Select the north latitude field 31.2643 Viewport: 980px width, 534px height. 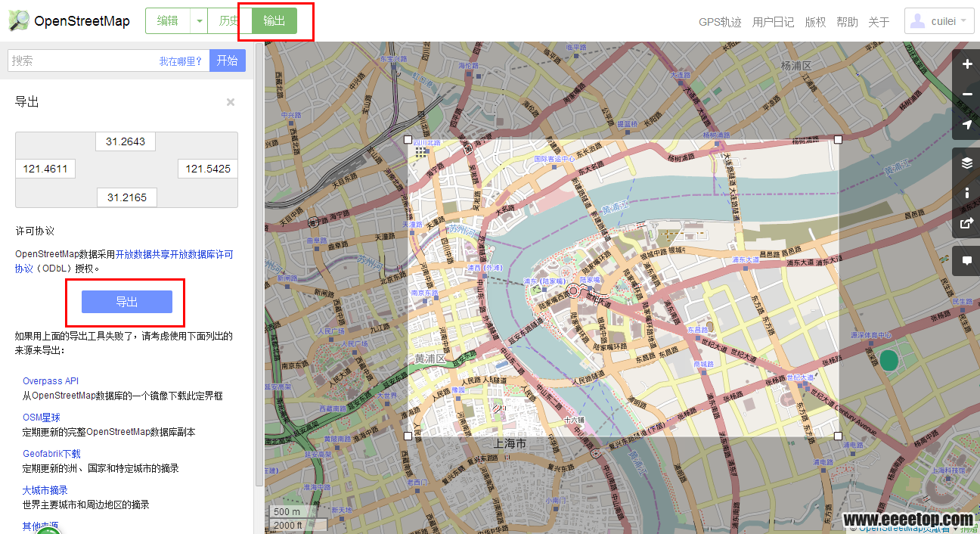(126, 141)
